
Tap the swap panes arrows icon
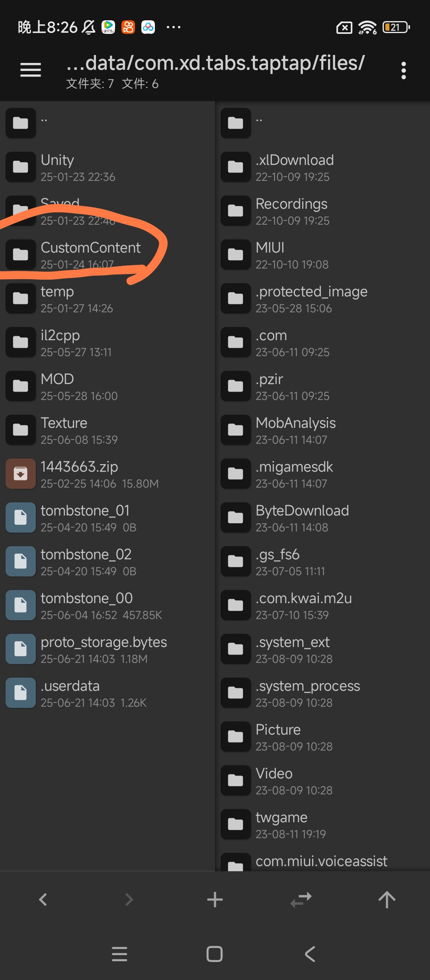(x=301, y=899)
